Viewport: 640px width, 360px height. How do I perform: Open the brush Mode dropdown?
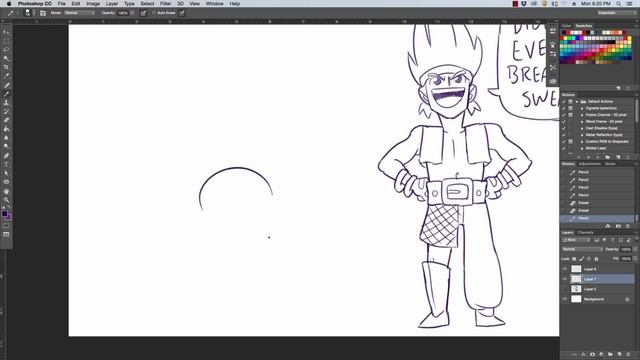(79, 13)
